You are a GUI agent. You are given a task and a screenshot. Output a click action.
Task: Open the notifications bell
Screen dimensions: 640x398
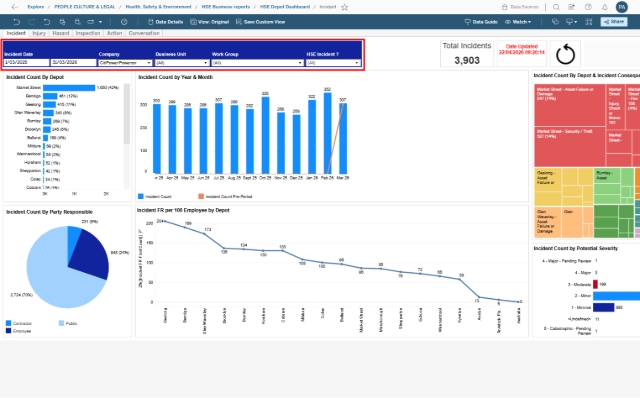[604, 7]
